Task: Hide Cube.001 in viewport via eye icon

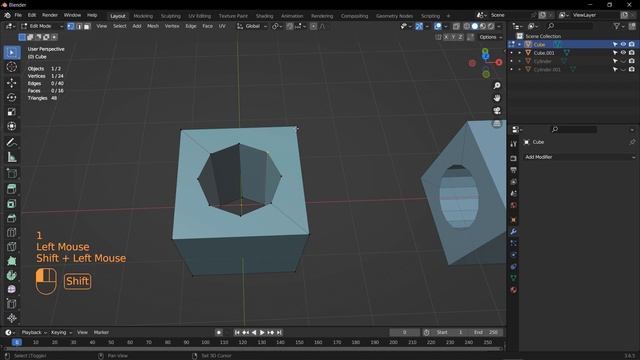Action: click(623, 53)
